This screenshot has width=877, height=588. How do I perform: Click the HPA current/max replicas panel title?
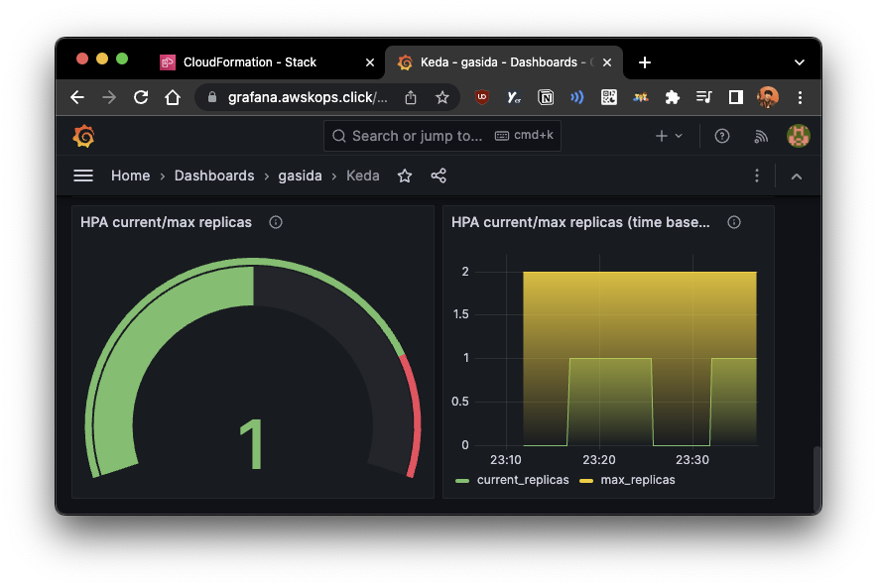click(166, 222)
